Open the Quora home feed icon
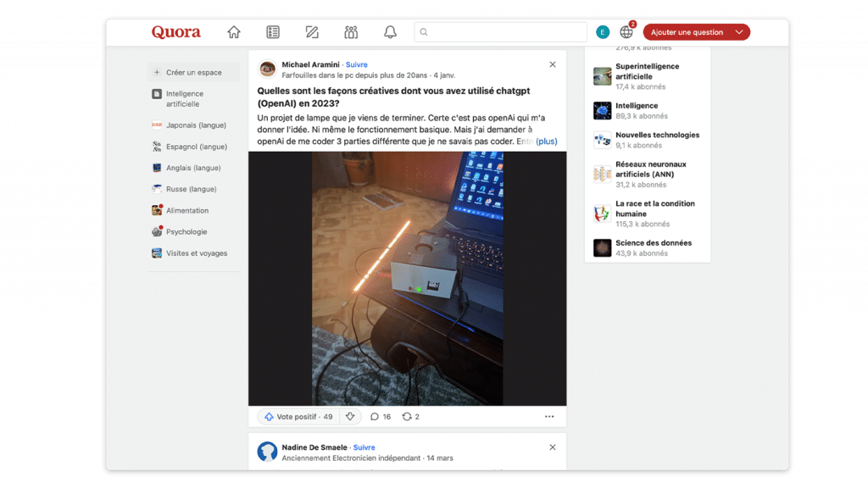The height and width of the screenshot is (488, 868). (234, 32)
